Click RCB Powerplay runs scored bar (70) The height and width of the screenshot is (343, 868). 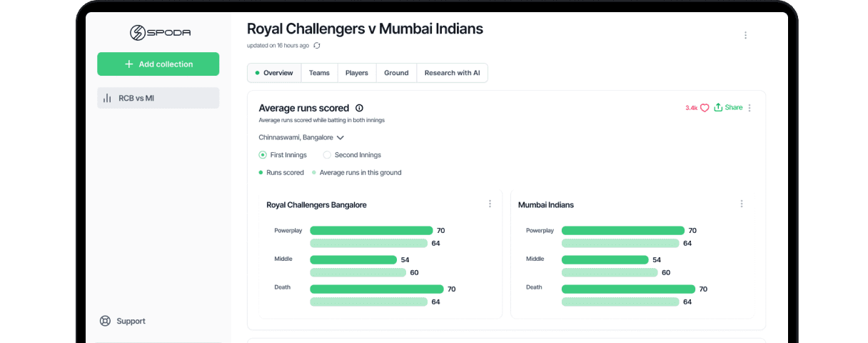[x=371, y=231]
